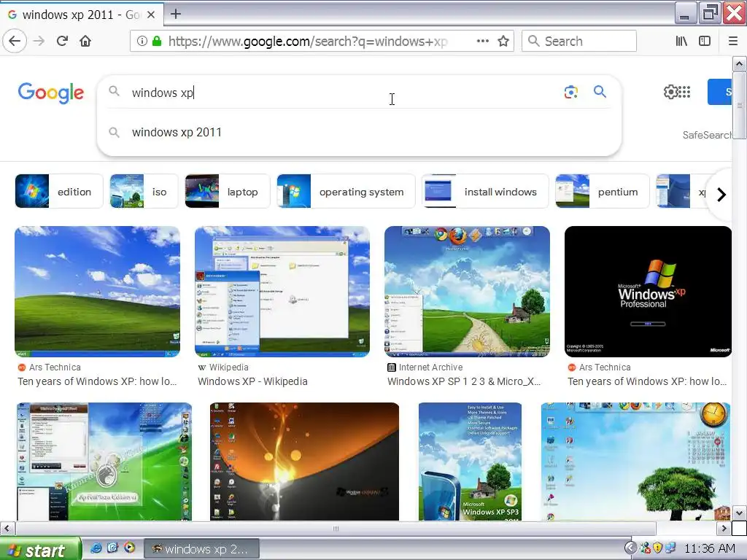Click the network connection tray icon

coord(670,548)
